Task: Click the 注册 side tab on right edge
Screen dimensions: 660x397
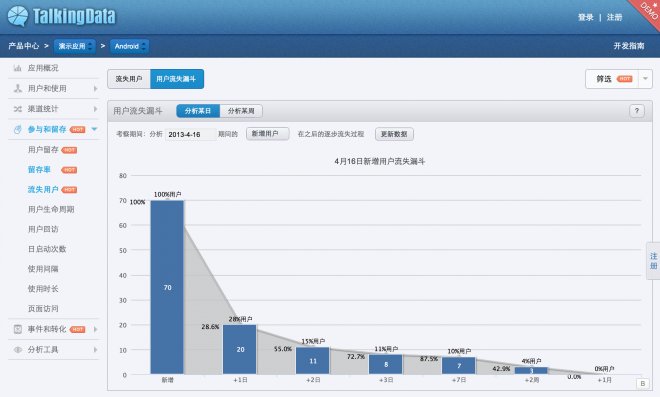Action: tap(653, 261)
